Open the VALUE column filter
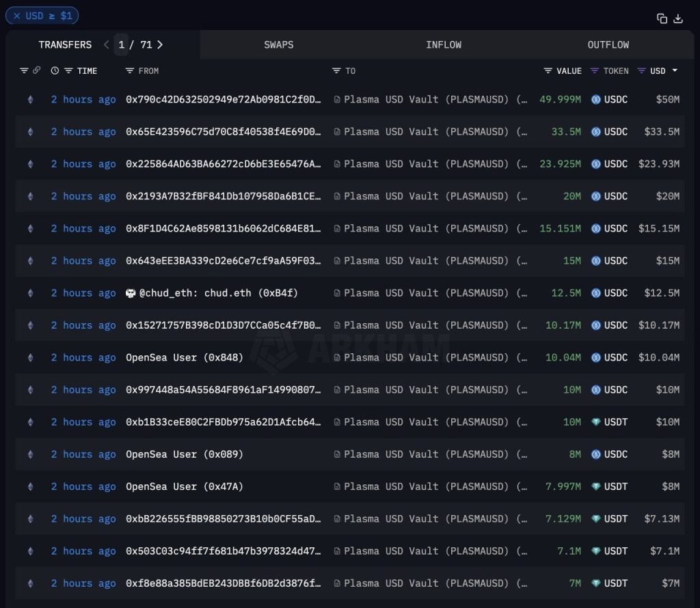700x608 pixels. pos(548,71)
